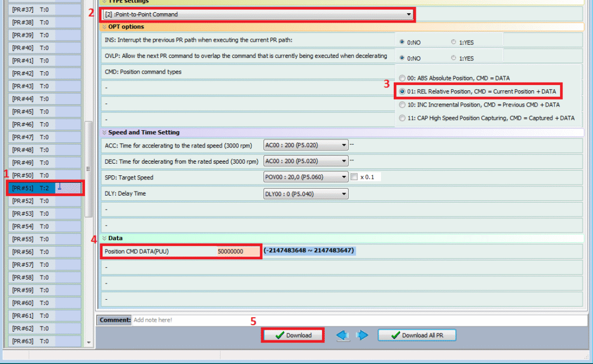Click the Position CMD DATA input field
The width and height of the screenshot is (593, 364).
coord(237,252)
